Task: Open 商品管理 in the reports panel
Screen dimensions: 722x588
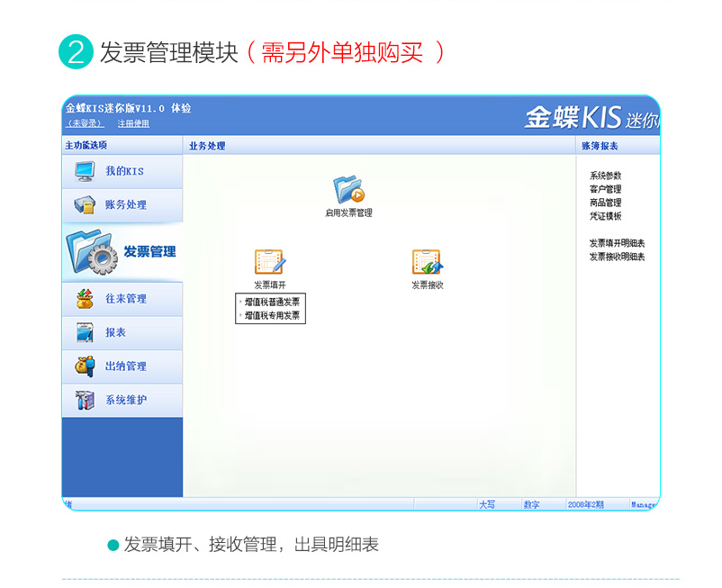Action: click(x=605, y=203)
